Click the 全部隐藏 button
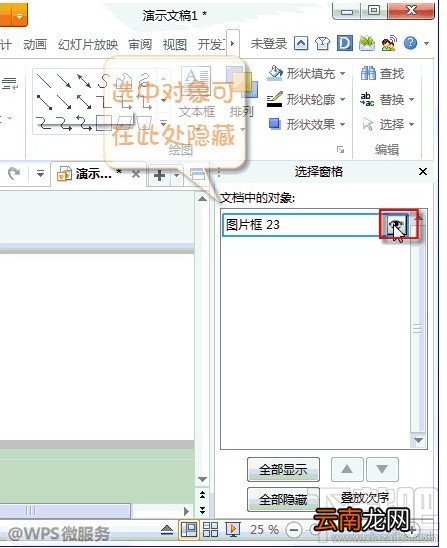 [283, 499]
